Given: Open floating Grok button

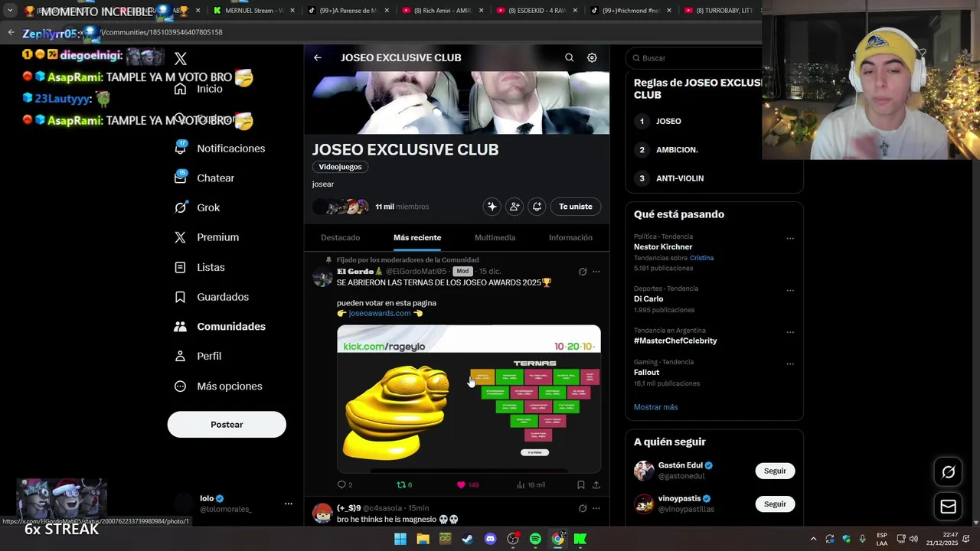Looking at the screenshot, I should pos(948,472).
